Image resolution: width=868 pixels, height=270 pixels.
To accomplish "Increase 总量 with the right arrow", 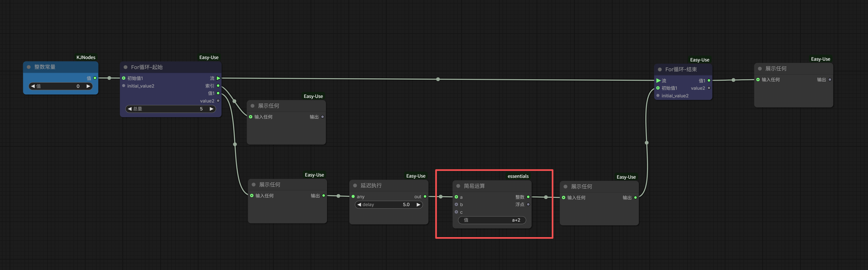I will [211, 109].
